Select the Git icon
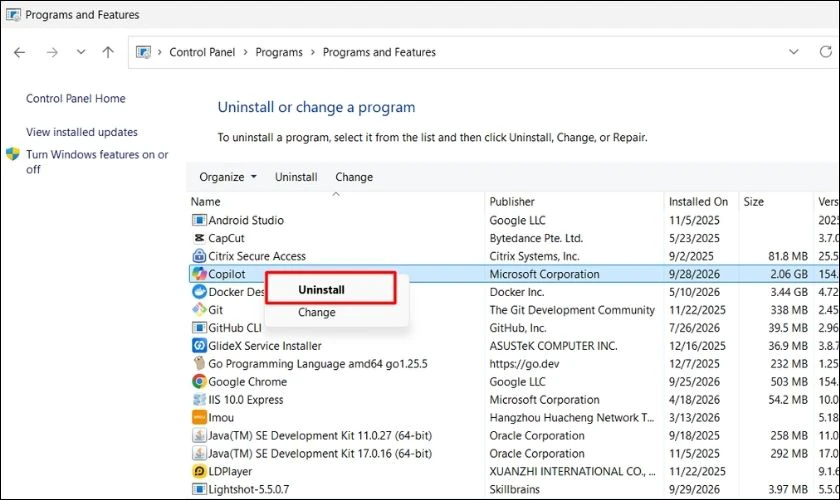The height and width of the screenshot is (500, 840). point(199,310)
